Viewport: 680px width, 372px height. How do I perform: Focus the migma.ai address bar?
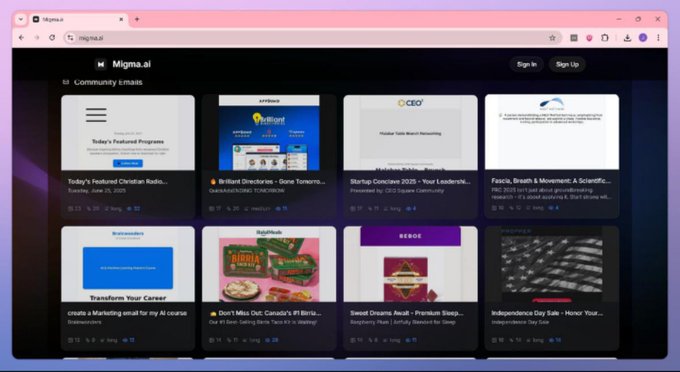point(312,38)
